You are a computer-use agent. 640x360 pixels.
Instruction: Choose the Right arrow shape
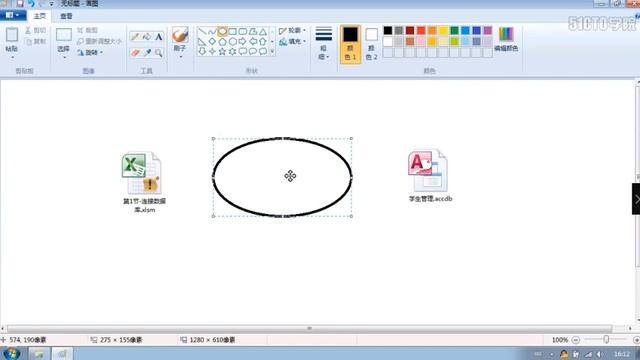pyautogui.click(x=243, y=41)
